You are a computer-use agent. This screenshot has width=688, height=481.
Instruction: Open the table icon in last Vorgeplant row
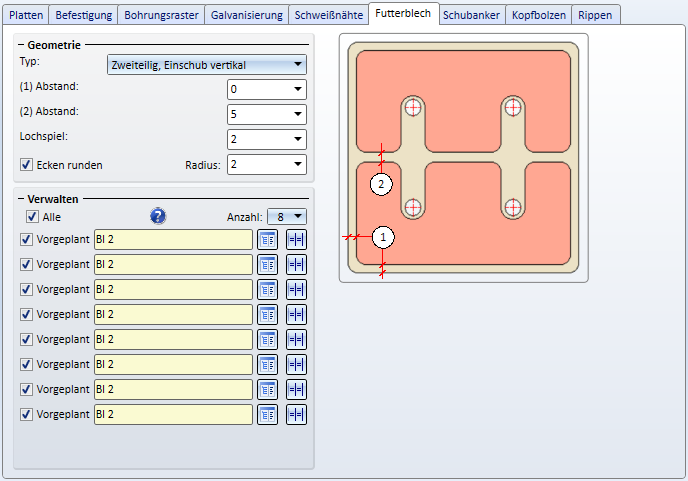coord(267,414)
